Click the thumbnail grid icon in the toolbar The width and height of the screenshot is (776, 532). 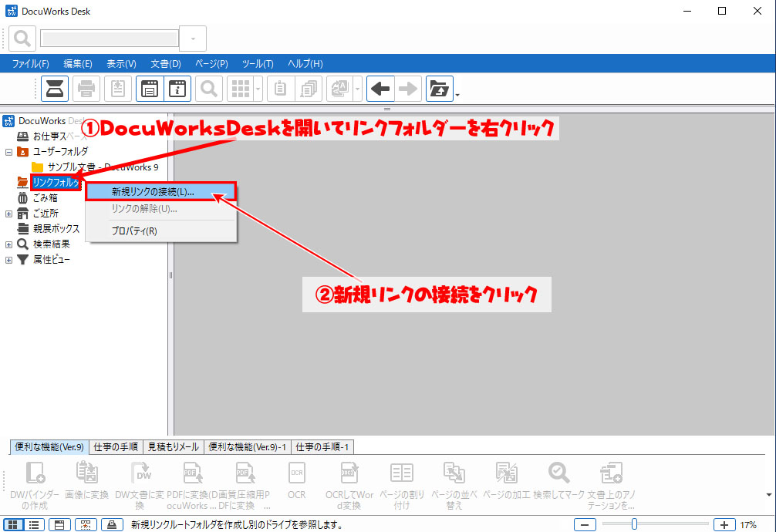click(241, 89)
